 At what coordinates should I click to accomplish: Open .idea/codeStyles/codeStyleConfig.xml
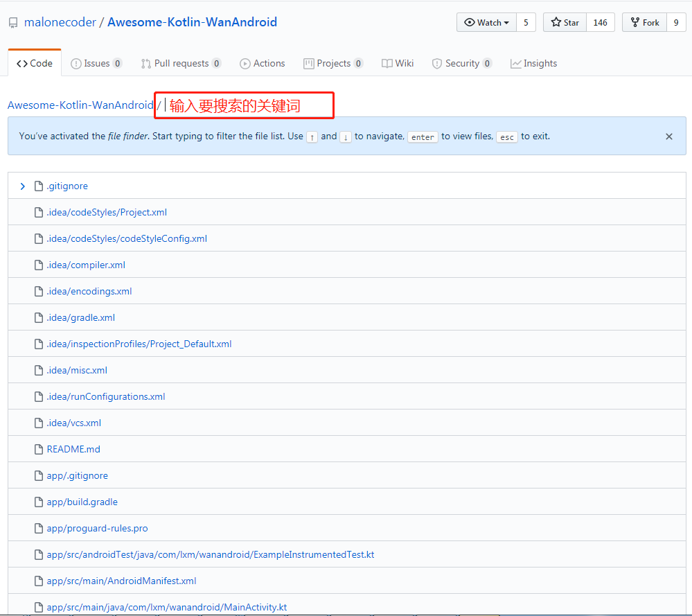127,238
